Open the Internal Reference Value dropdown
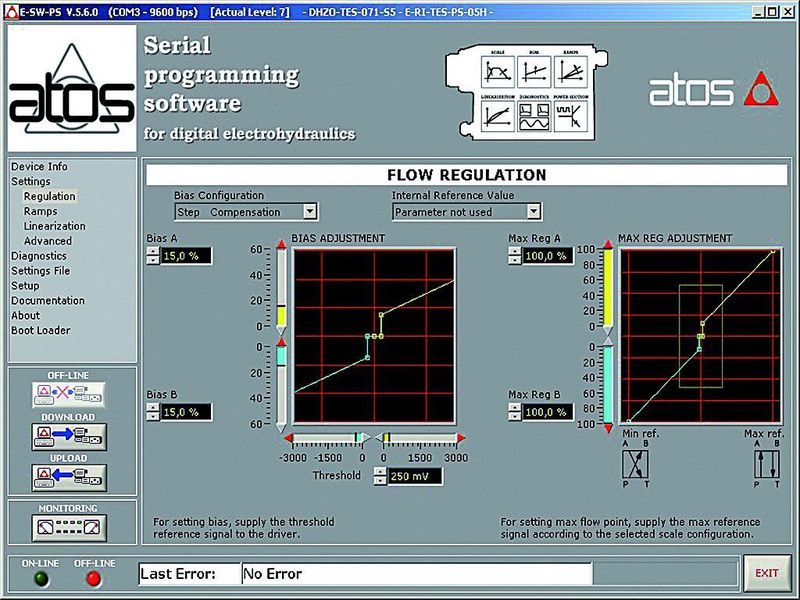The image size is (800, 600). click(533, 211)
